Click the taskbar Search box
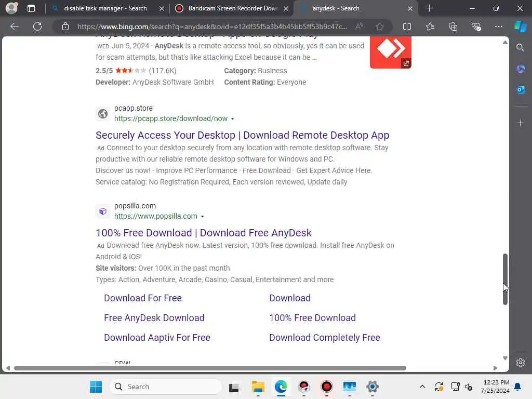The height and width of the screenshot is (399, 532). (x=166, y=387)
